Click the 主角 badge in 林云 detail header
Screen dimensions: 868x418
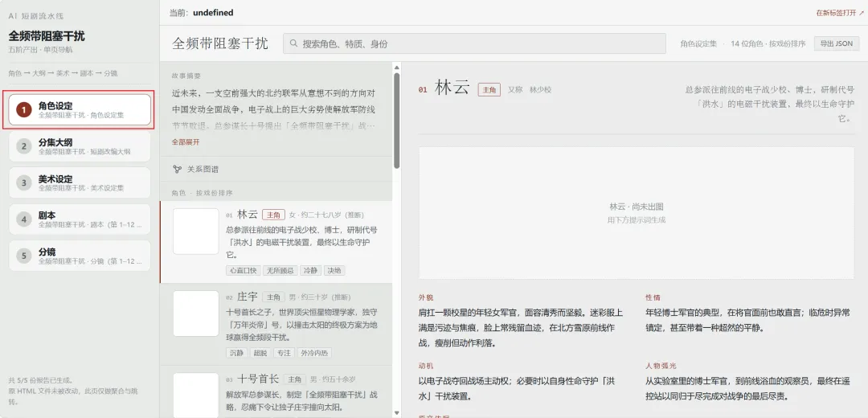click(x=489, y=90)
